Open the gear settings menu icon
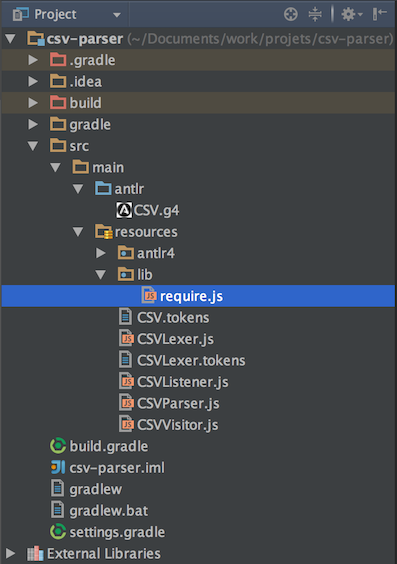This screenshot has height=564, width=397. (351, 14)
